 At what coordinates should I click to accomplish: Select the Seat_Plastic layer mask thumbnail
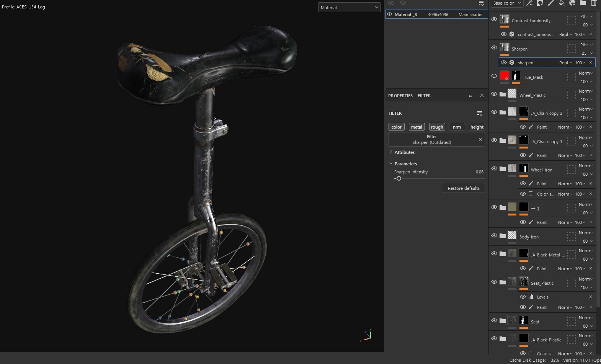pyautogui.click(x=523, y=282)
